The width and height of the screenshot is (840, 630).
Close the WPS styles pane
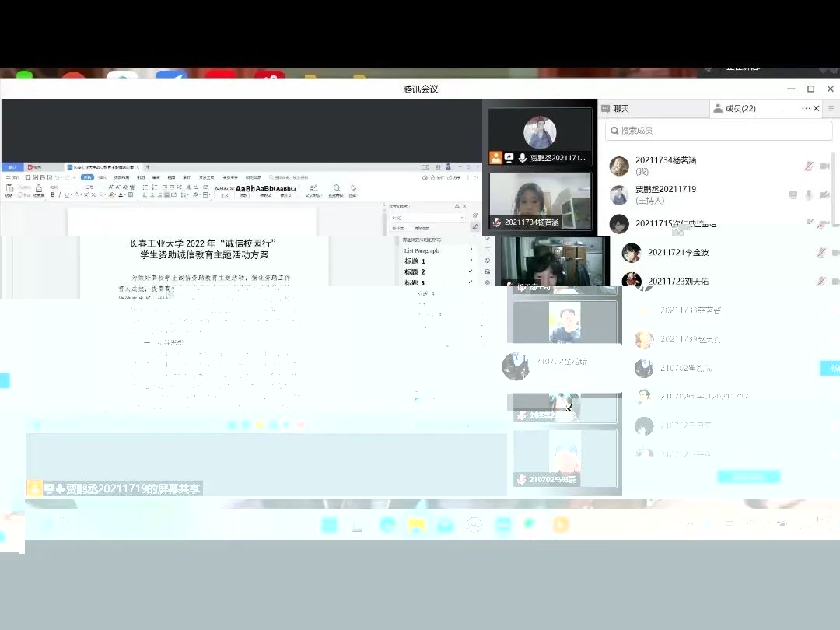pyautogui.click(x=464, y=206)
